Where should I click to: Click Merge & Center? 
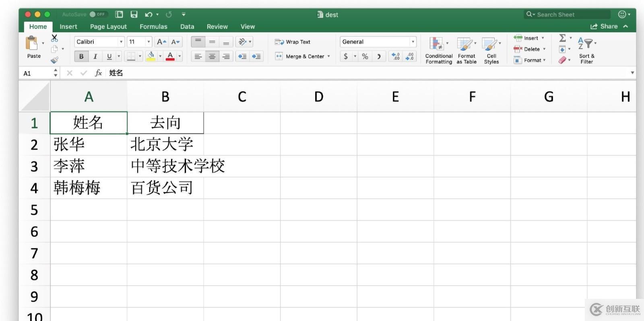(x=299, y=56)
